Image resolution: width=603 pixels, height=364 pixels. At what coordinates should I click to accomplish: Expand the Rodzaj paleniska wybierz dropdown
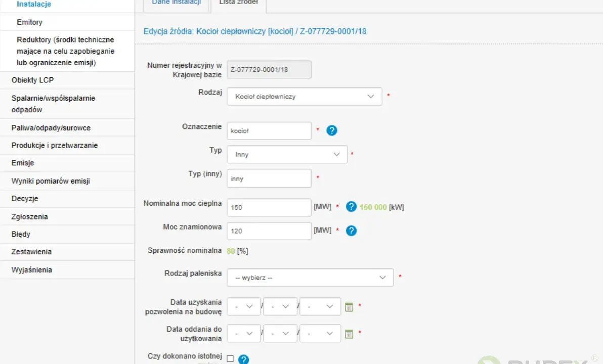click(x=310, y=278)
